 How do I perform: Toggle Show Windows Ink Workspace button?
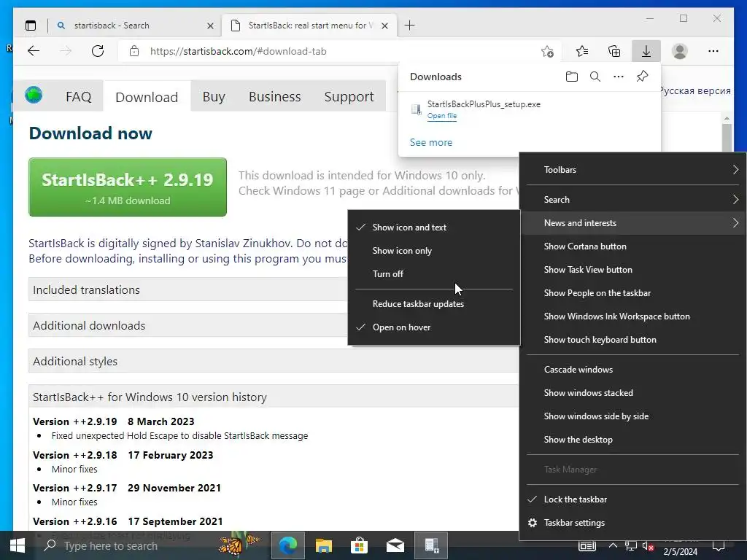pos(632,316)
